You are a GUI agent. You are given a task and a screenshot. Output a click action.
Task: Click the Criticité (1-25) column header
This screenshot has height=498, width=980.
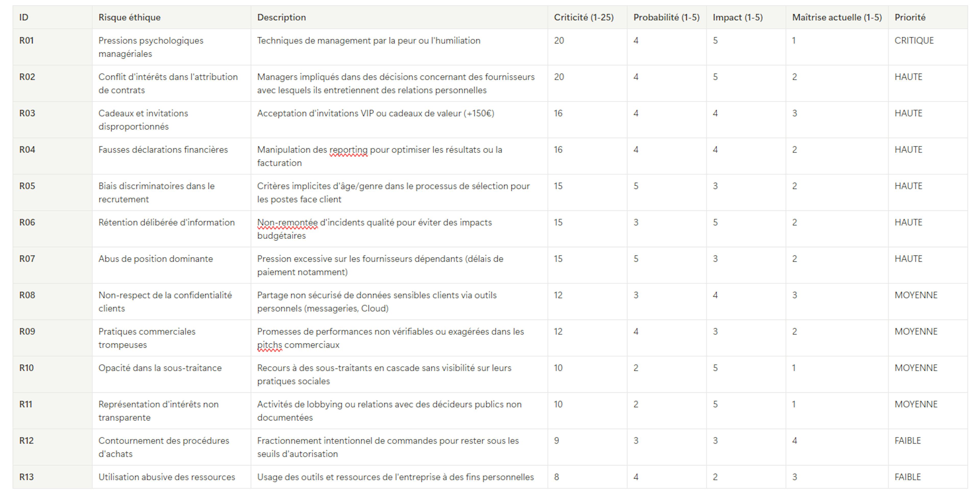(587, 17)
